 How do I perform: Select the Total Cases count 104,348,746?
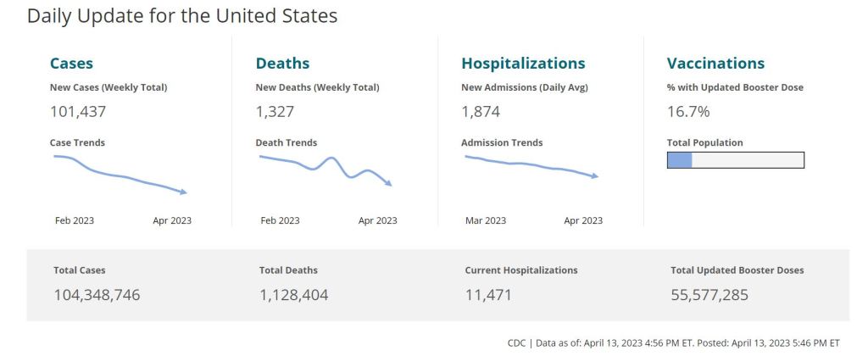coord(97,295)
